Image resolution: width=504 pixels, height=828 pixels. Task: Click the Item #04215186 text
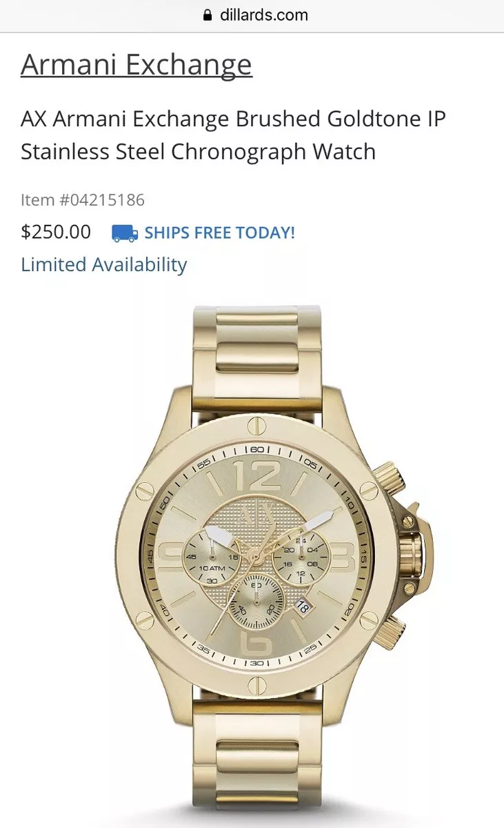(x=83, y=201)
